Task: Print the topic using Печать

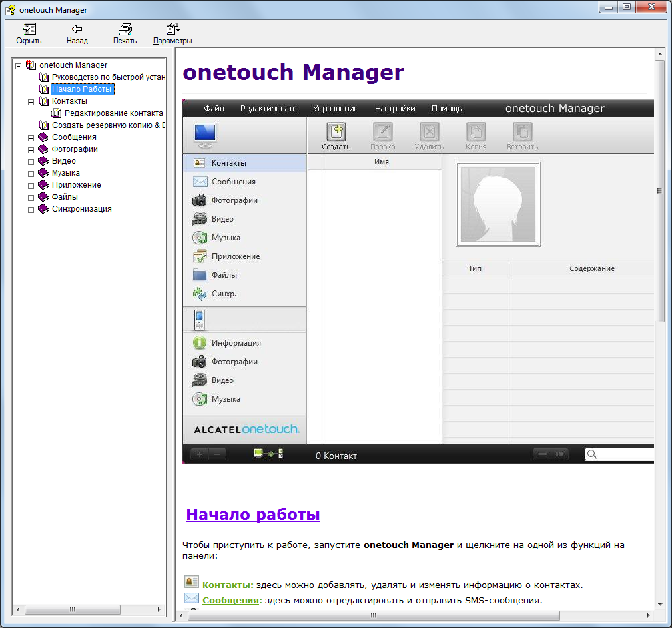Action: tap(125, 33)
